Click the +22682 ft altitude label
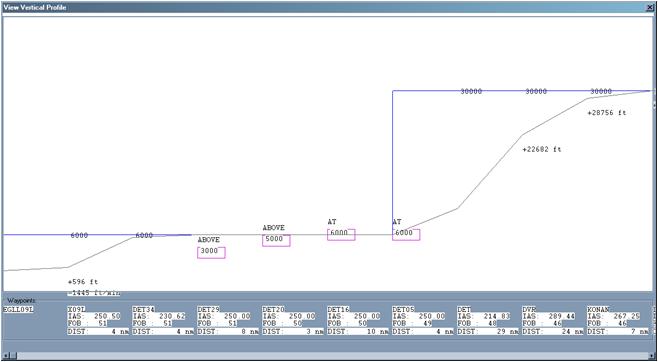Image resolution: width=658 pixels, height=362 pixels. point(542,149)
